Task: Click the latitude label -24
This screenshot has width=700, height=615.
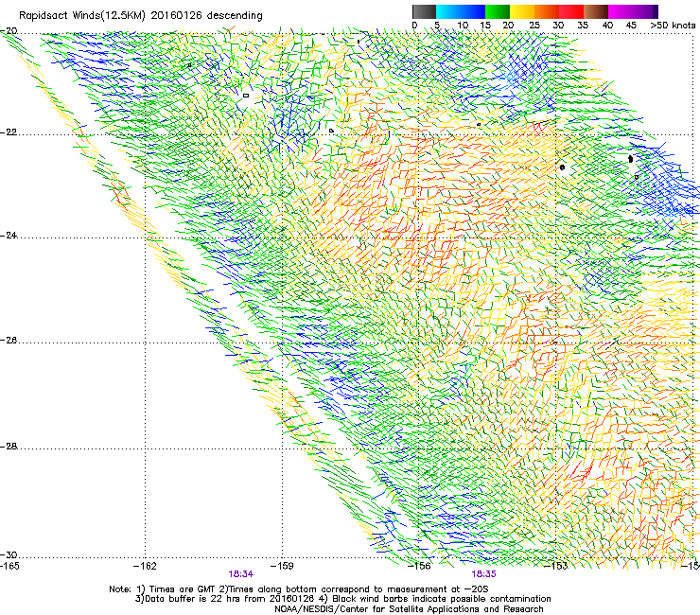Action: [9, 235]
